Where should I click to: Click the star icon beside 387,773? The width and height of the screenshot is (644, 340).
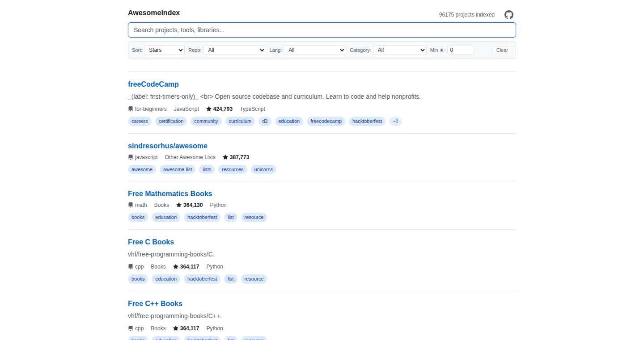point(225,157)
